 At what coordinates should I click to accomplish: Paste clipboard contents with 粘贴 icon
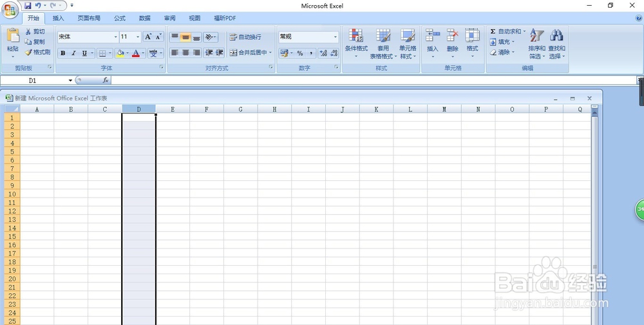pos(13,36)
